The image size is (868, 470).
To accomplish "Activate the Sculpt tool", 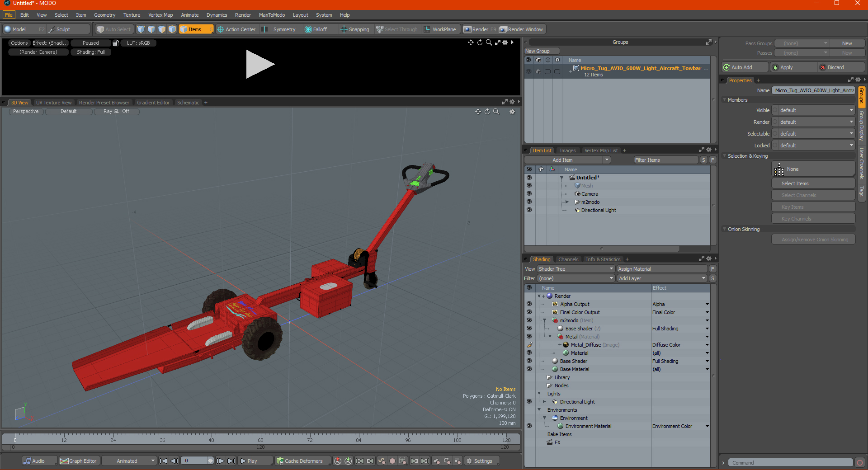I will (x=69, y=29).
